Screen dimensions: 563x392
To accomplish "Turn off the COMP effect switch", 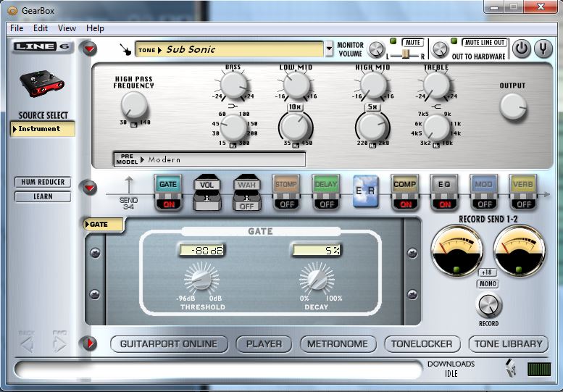I will click(x=405, y=204).
